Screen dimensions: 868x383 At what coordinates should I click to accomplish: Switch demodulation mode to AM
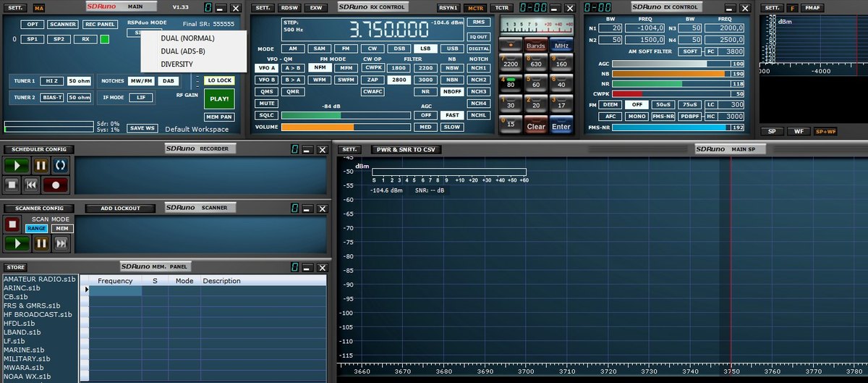[x=293, y=49]
